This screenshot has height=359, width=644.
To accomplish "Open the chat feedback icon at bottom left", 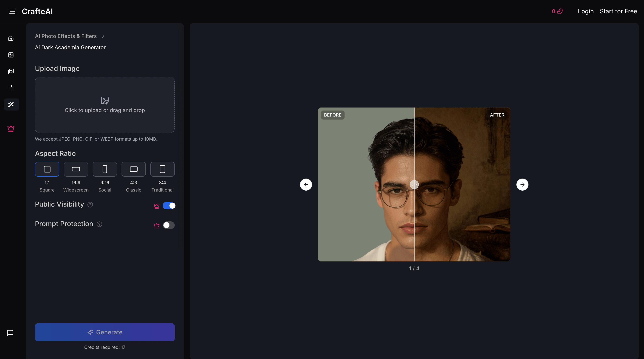I will (10, 333).
